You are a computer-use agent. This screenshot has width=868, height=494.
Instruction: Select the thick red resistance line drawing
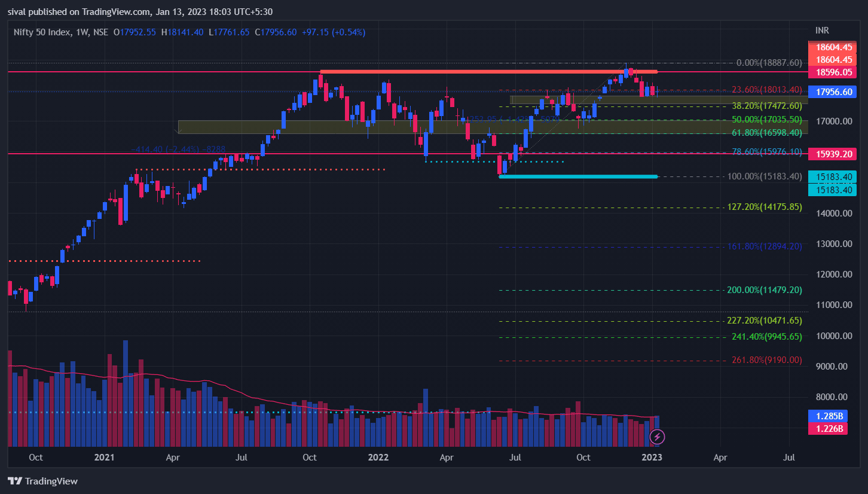coord(488,72)
